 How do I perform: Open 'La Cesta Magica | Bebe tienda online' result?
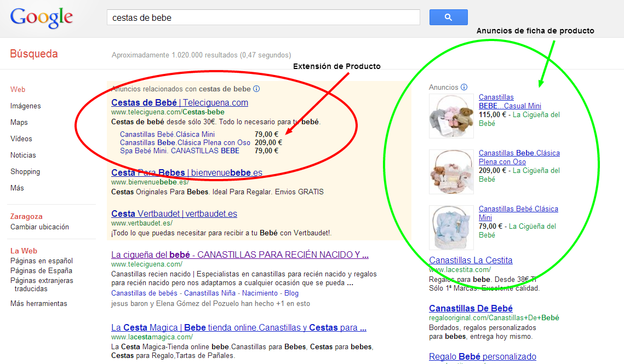(x=239, y=327)
